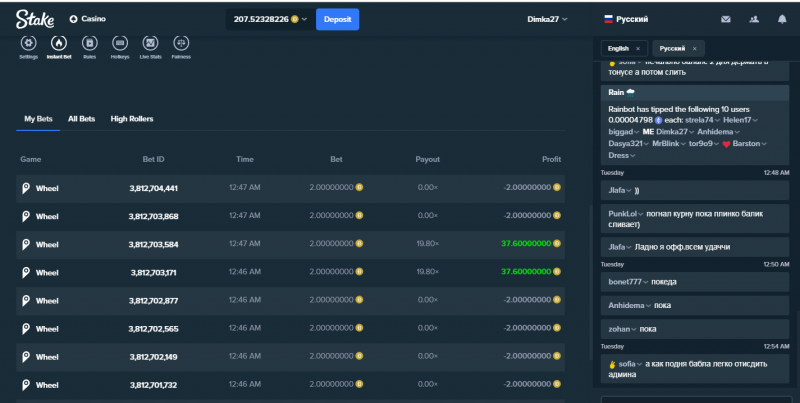Screen dimensions: 800x403
Task: Click the Rain cloud icon in chat
Action: (x=631, y=92)
